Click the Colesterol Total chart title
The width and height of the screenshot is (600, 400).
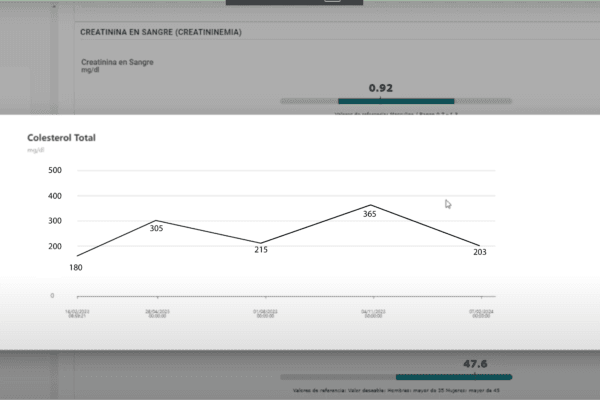(x=62, y=137)
